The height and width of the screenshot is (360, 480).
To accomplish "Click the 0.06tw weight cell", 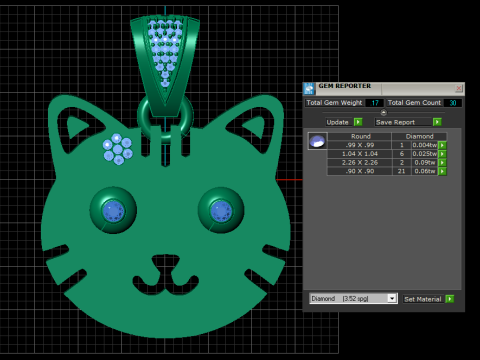I will click(x=425, y=171).
